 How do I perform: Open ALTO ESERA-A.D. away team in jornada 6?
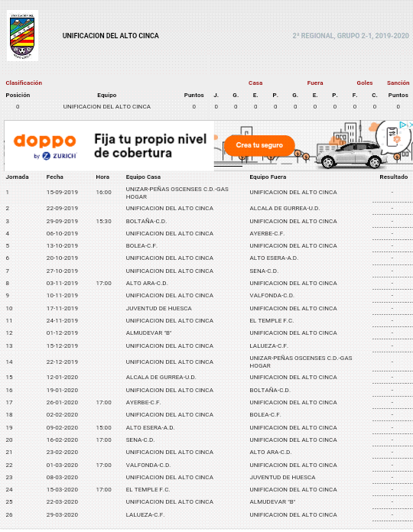[274, 258]
